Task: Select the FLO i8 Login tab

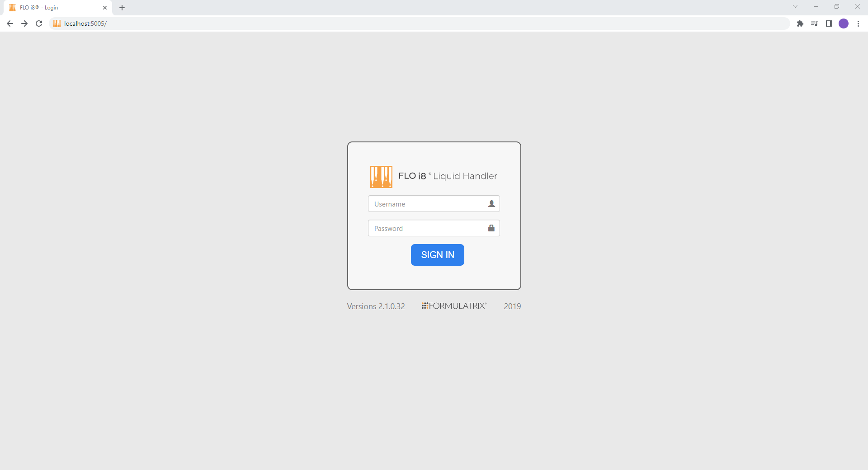Action: pyautogui.click(x=54, y=8)
